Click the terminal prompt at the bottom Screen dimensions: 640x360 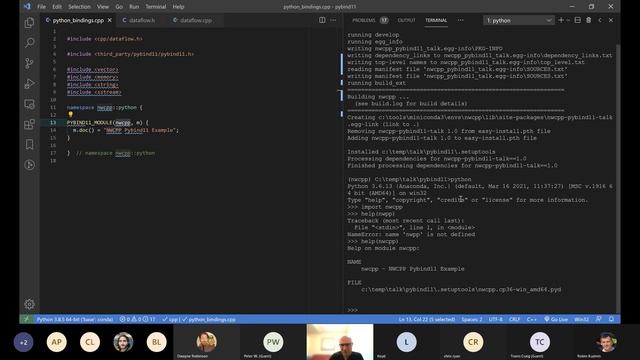[353, 310]
